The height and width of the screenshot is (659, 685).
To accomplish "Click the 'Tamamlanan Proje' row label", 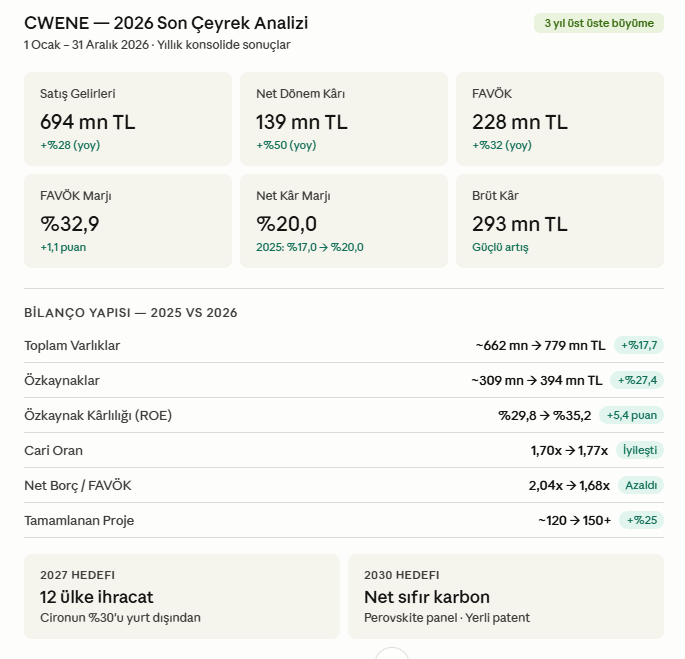I will click(x=79, y=520).
